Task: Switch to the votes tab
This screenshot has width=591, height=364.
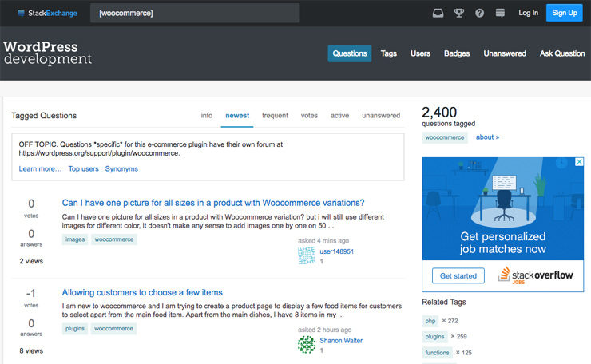Action: tap(309, 115)
